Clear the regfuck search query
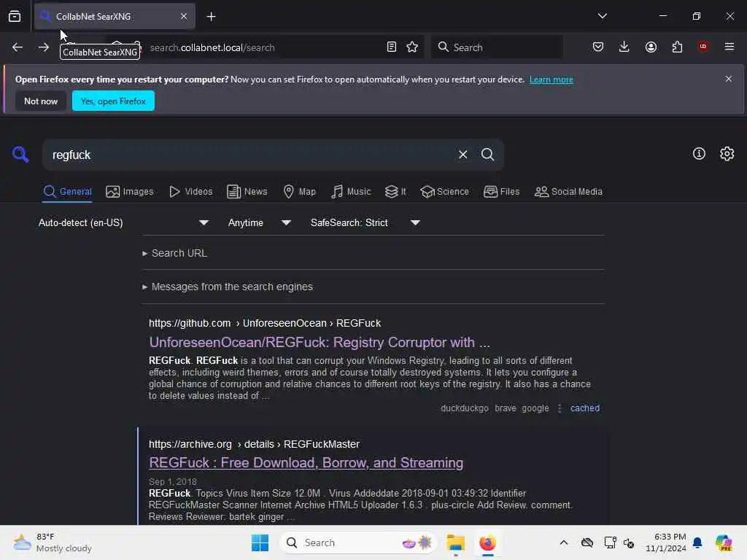This screenshot has height=560, width=747. 462,155
